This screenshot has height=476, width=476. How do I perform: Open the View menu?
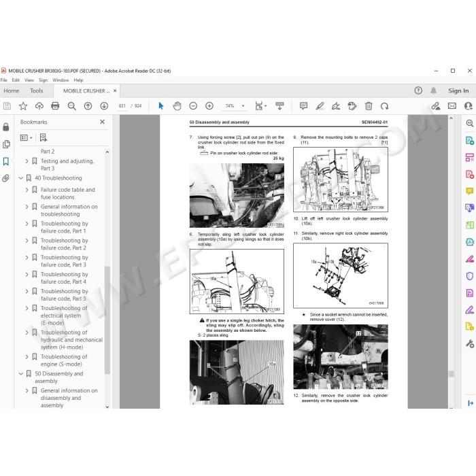click(x=29, y=80)
